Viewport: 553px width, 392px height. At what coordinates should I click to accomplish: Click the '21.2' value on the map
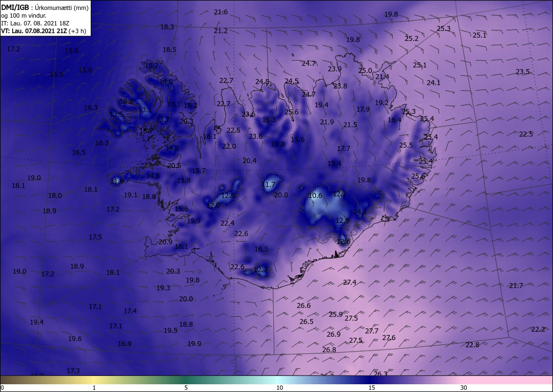221,30
